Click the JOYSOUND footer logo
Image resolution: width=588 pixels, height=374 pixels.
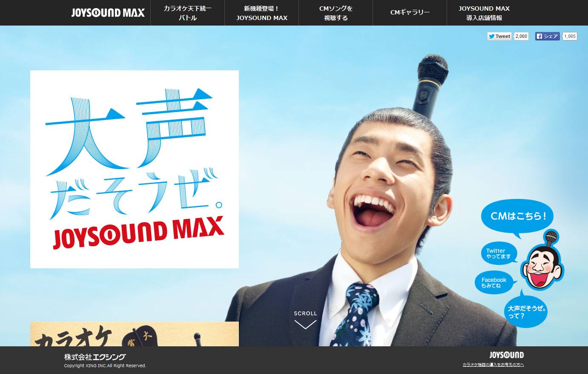coord(506,355)
